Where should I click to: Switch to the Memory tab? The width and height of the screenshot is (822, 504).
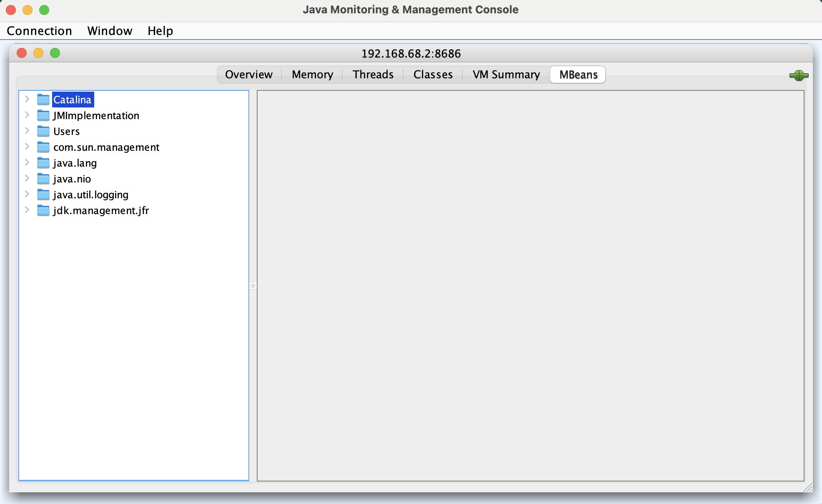pos(312,75)
